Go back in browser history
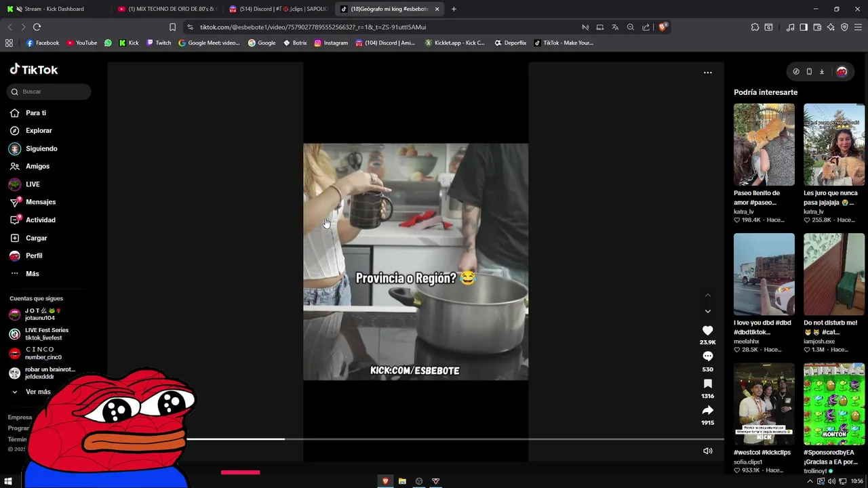The width and height of the screenshot is (868, 488). [9, 27]
